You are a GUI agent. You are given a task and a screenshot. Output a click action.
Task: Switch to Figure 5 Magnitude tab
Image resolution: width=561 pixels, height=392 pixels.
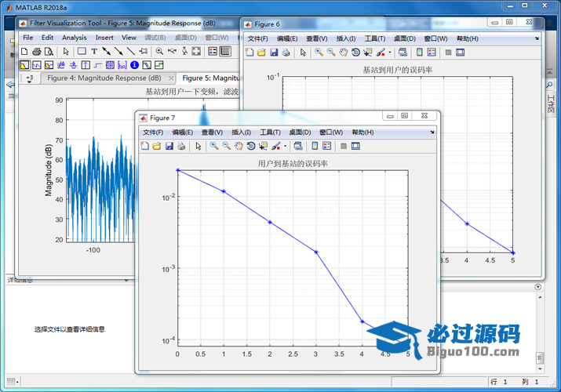(x=211, y=78)
